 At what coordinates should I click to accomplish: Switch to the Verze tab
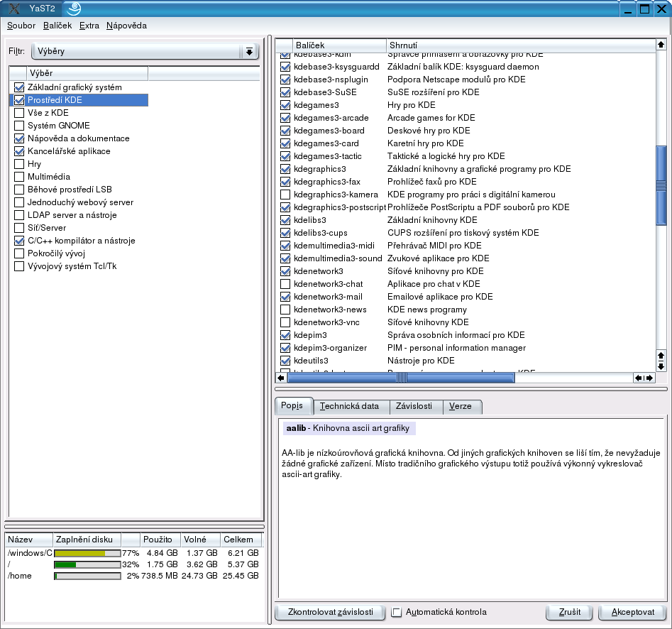pyautogui.click(x=461, y=406)
